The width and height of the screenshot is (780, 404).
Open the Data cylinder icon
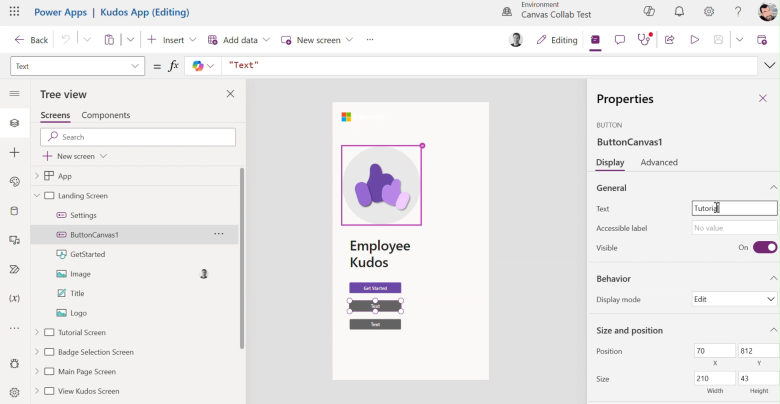[x=14, y=211]
